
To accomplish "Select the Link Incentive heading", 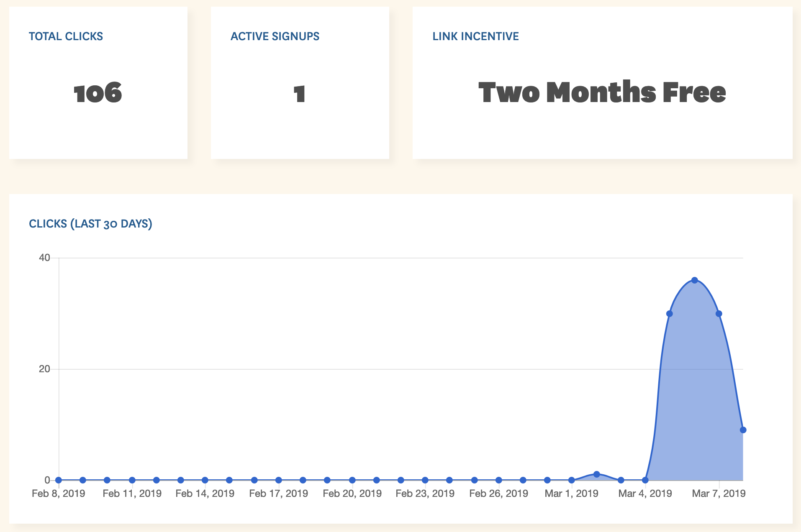I will click(476, 36).
